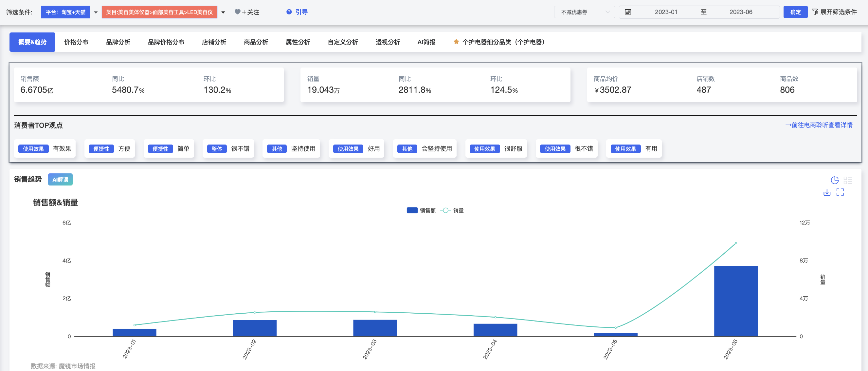Click the 平台:淘宝+天猫 filter tag

pos(65,12)
